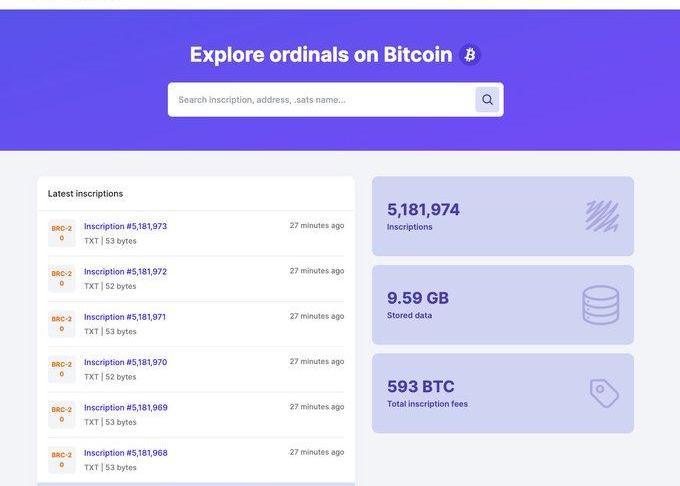Click the magnifier search button
Image resolution: width=680 pixels, height=486 pixels.
tap(487, 100)
